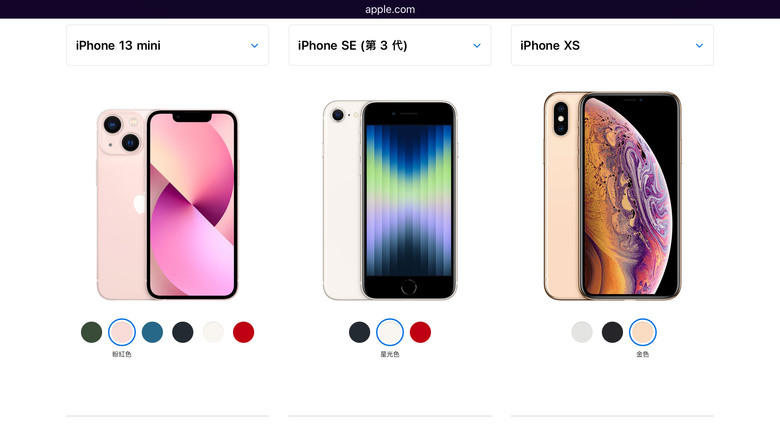The width and height of the screenshot is (780, 424).
Task: Select green color for iPhone 13 mini
Action: [x=92, y=332]
